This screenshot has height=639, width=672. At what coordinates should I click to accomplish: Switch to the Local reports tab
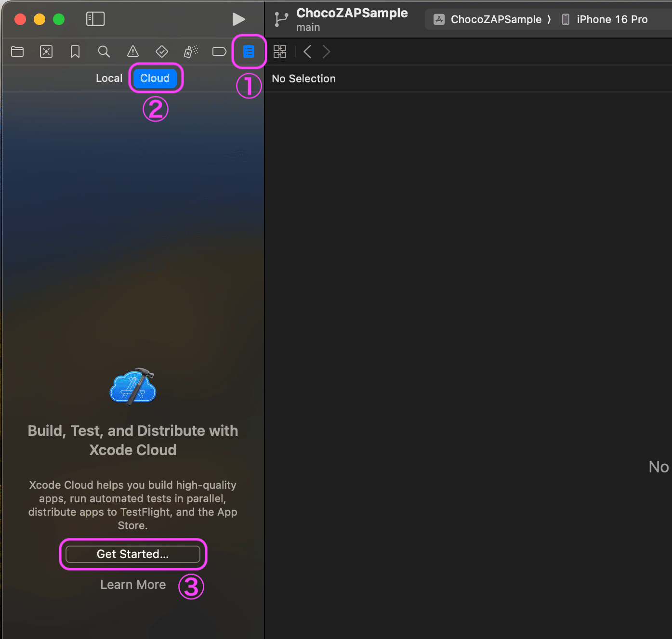point(109,78)
